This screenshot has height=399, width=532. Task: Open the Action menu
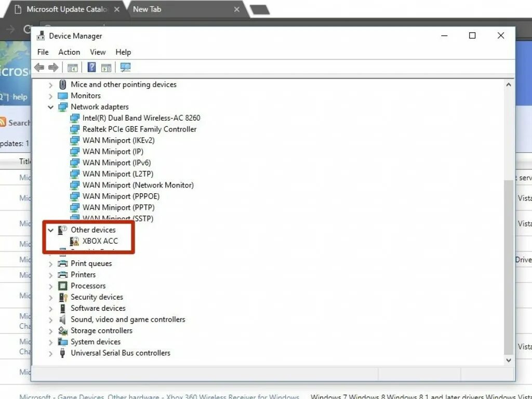pos(69,52)
